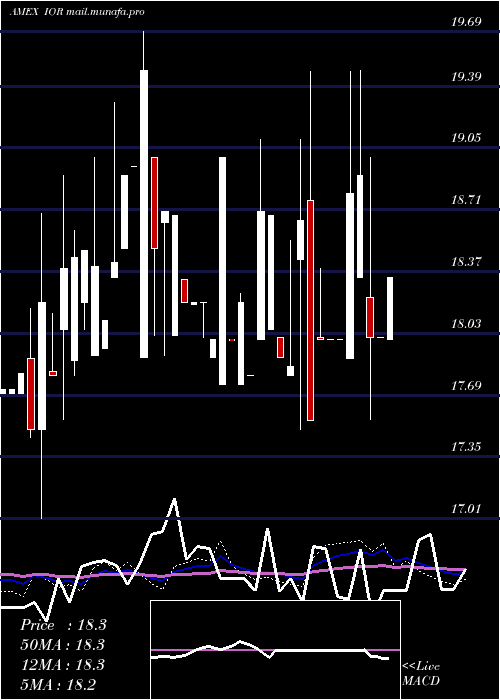Click the 19.69 price axis label
The width and height of the screenshot is (500, 700).
tap(466, 21)
